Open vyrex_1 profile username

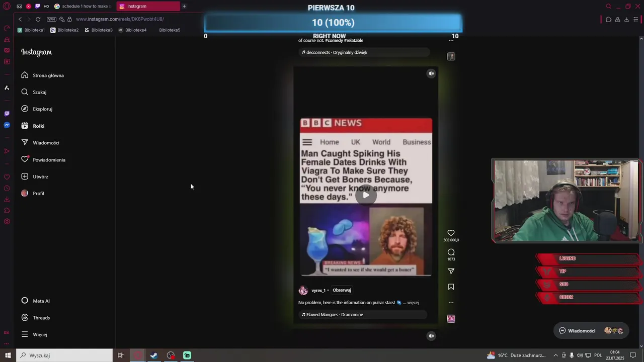click(318, 291)
